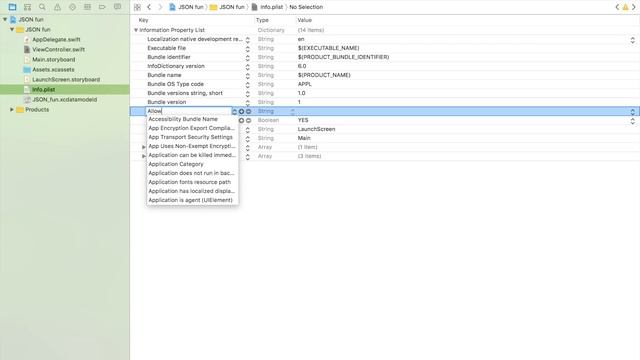Screen dimensions: 640x360
Task: Click $(PRODUCT_BUNDLE_IDENTIFIER) value cell
Action: point(343,57)
